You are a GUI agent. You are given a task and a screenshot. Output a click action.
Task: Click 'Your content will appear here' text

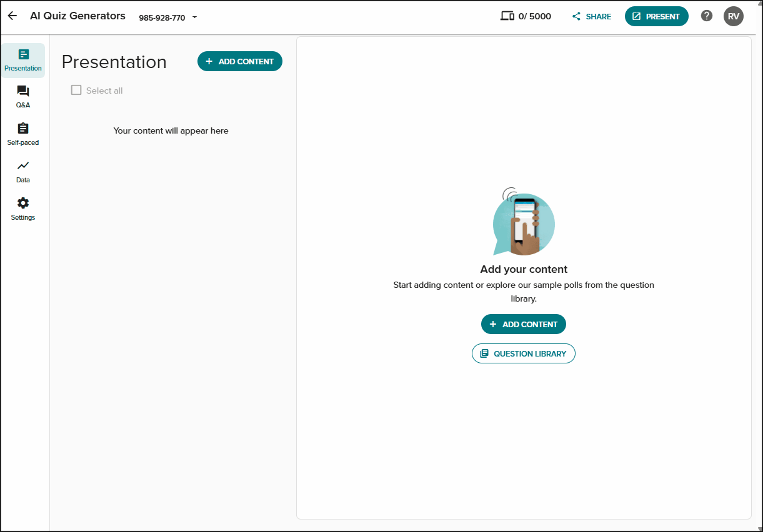171,131
